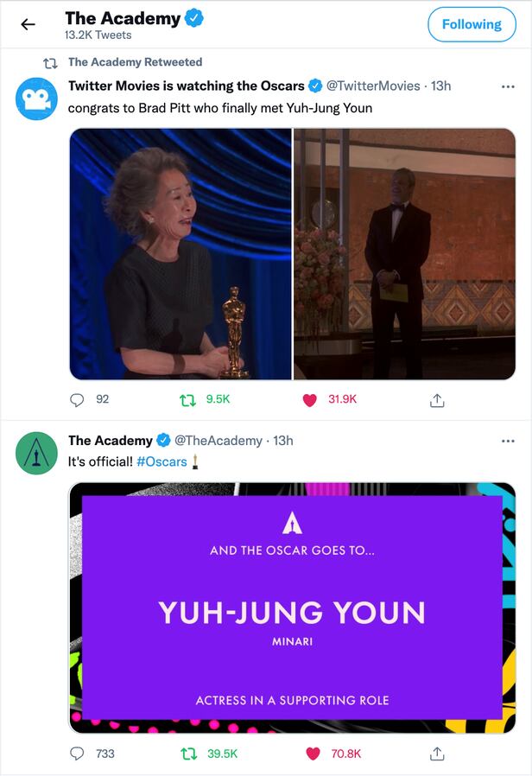Share the Twitter Movies tweet
Image resolution: width=532 pixels, height=776 pixels.
[437, 400]
